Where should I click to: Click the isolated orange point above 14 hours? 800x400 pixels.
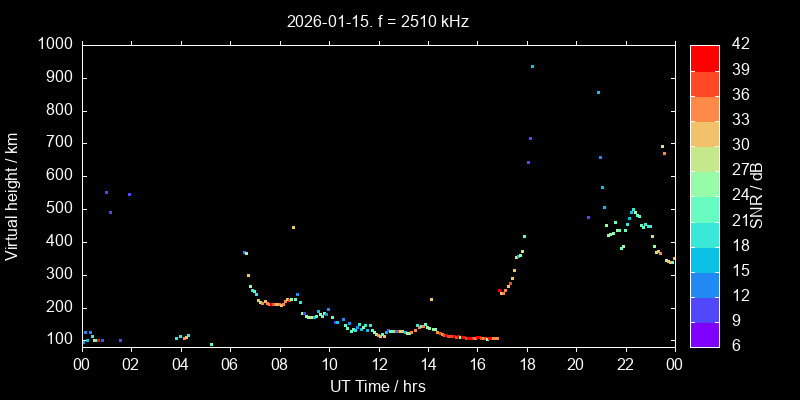coord(431,299)
